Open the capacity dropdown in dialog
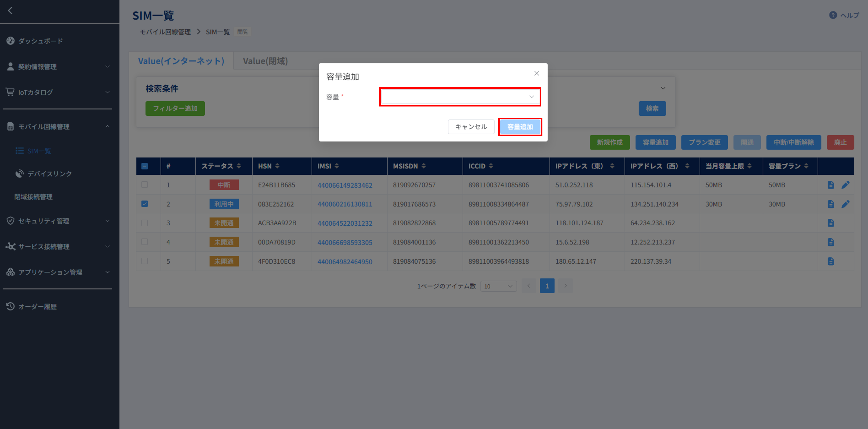 pos(460,97)
